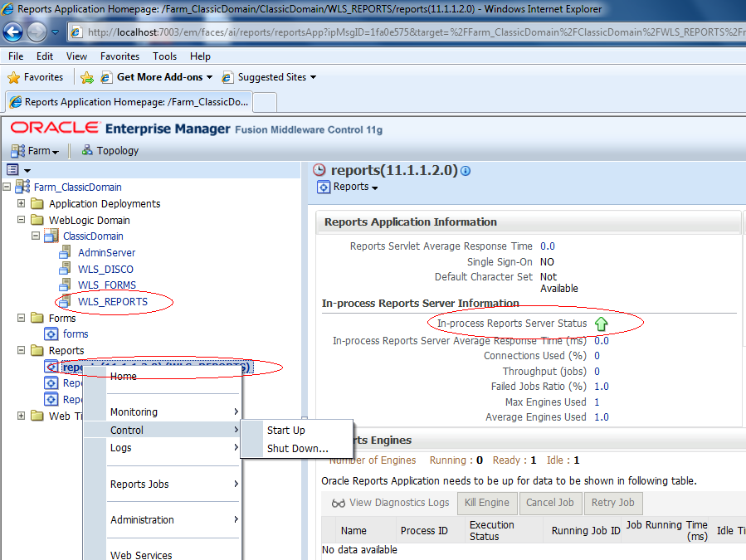Click the green up-arrow server status icon
This screenshot has width=746, height=560.
[x=602, y=324]
